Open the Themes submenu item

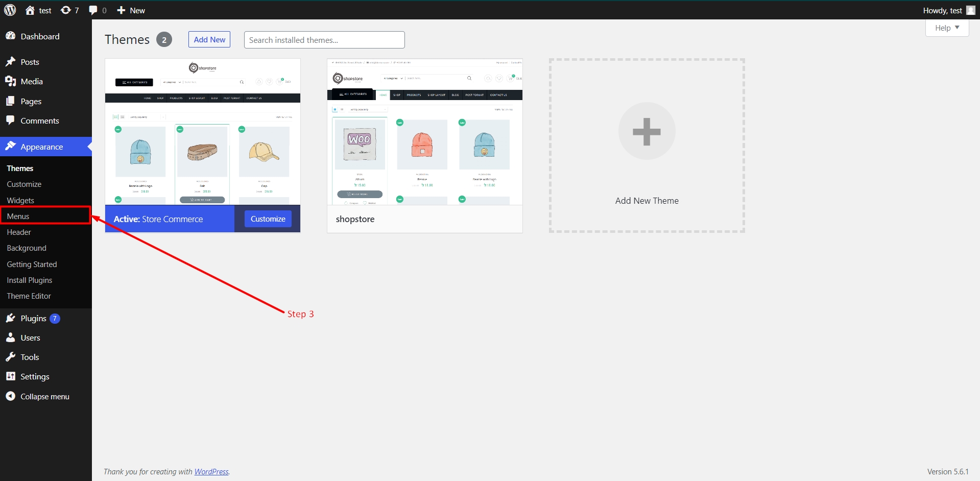pyautogui.click(x=20, y=168)
